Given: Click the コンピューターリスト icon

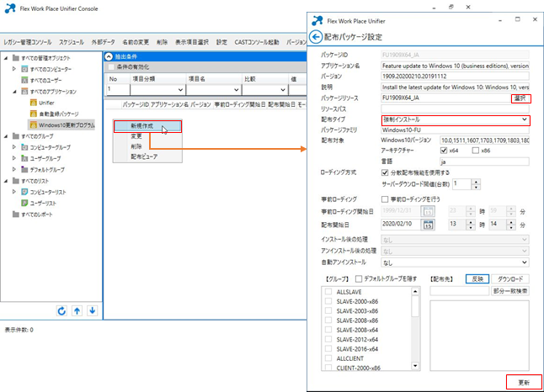Looking at the screenshot, I should click(24, 192).
